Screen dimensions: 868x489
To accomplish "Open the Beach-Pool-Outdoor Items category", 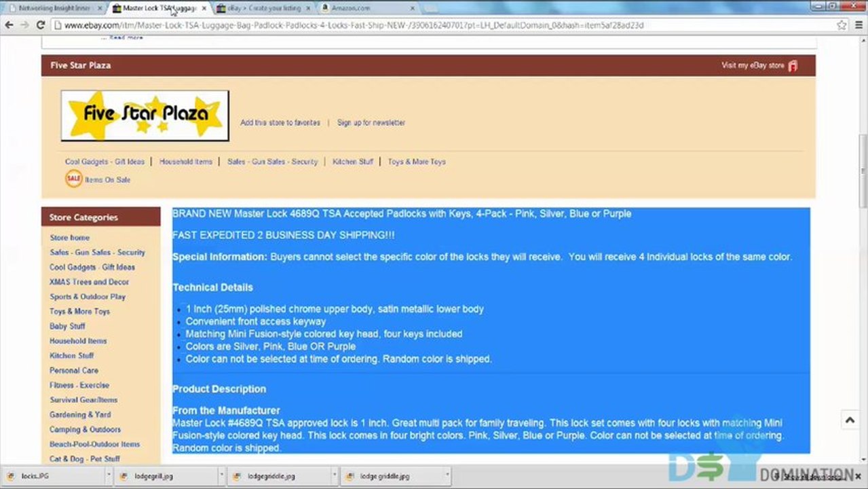I will pyautogui.click(x=94, y=444).
